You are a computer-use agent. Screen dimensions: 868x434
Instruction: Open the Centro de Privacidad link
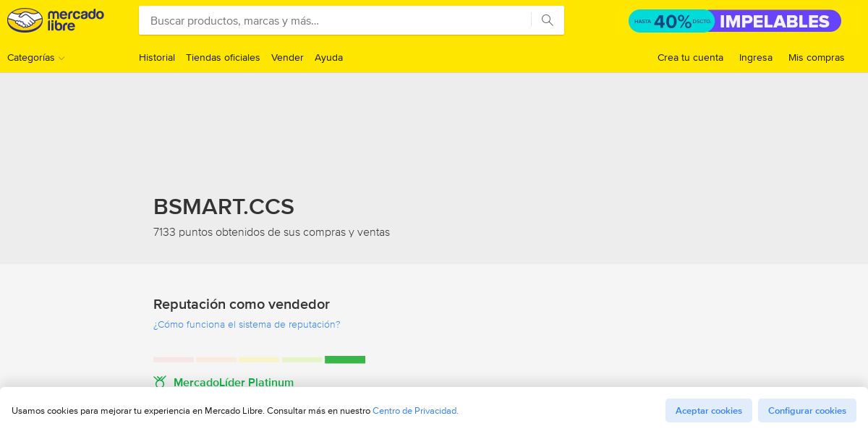point(415,411)
